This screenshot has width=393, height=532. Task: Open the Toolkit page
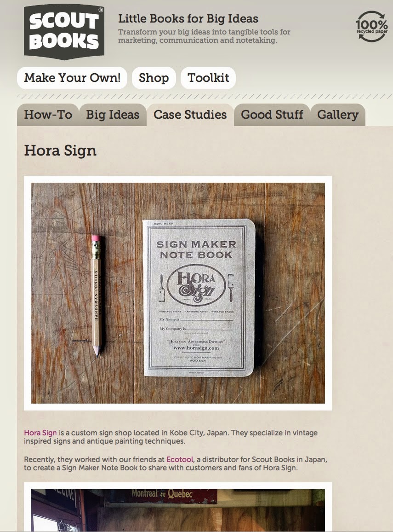pyautogui.click(x=208, y=78)
